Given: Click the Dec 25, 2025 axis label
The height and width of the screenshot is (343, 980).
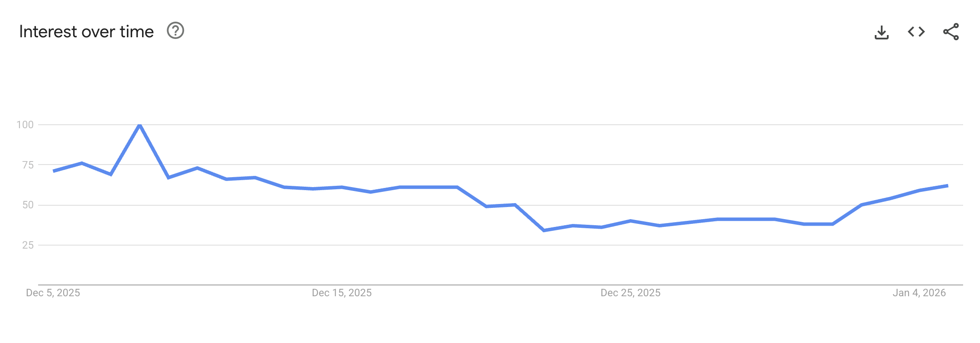Looking at the screenshot, I should tap(631, 293).
